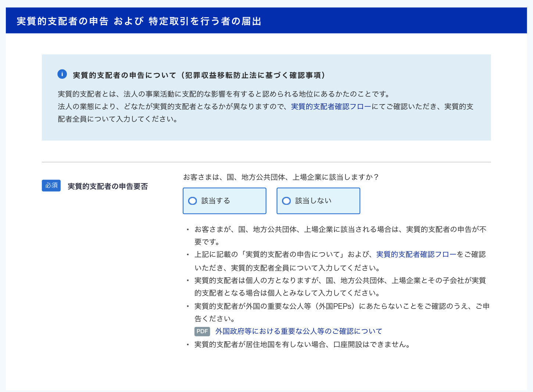Viewport: 533px width, 392px height.
Task: Click the bullet saying 口座開設はできません
Action: (302, 345)
